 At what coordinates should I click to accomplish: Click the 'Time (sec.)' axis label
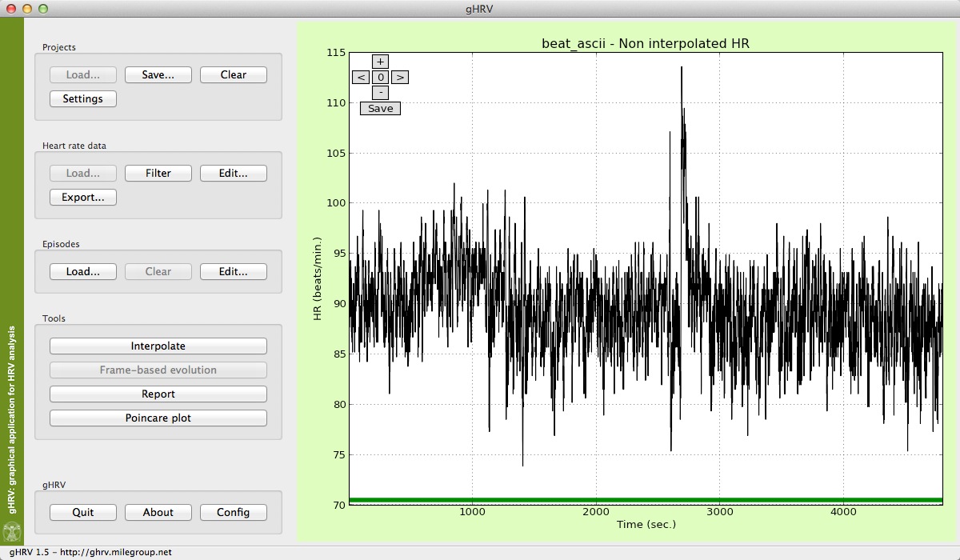(x=646, y=525)
